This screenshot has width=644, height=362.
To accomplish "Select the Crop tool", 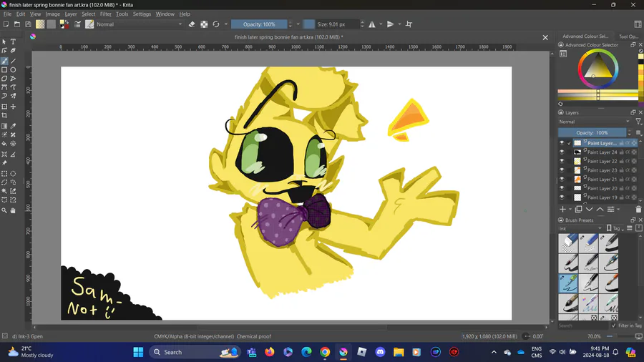I will point(4,115).
